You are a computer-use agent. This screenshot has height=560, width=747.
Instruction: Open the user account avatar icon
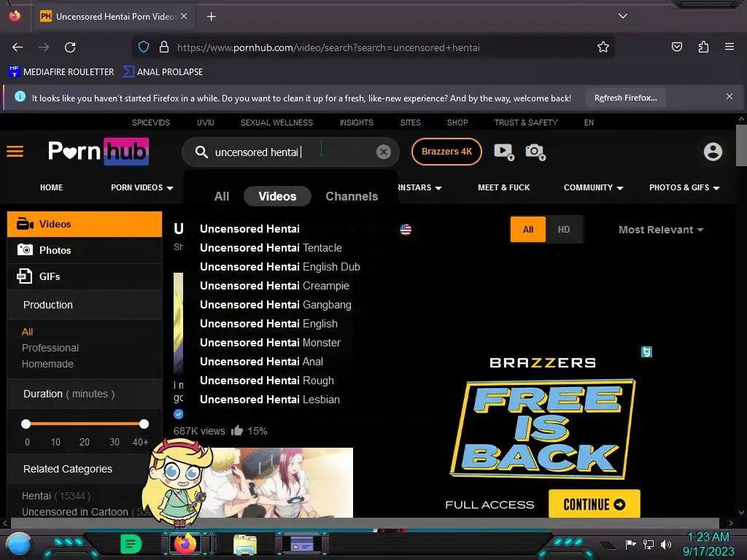(x=713, y=152)
